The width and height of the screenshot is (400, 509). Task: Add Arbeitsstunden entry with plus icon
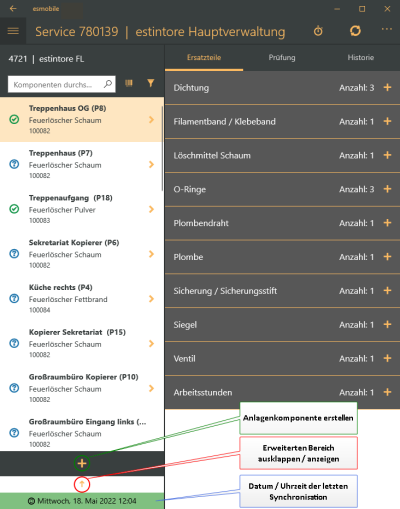[387, 392]
